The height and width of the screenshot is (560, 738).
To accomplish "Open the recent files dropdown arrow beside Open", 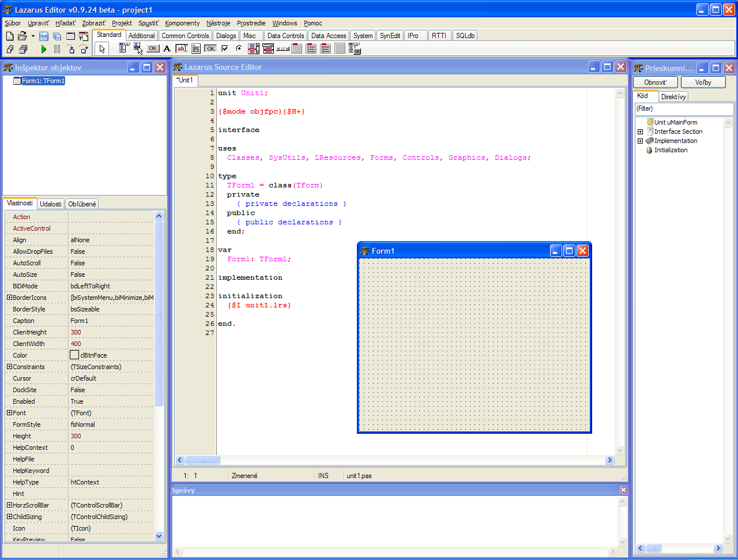I will 33,36.
